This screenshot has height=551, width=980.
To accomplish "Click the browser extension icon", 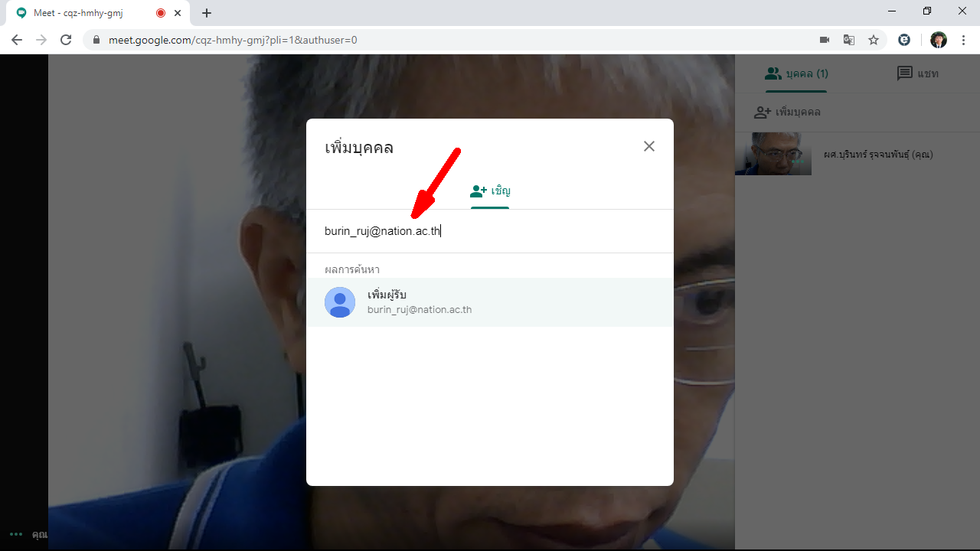I will click(x=904, y=40).
